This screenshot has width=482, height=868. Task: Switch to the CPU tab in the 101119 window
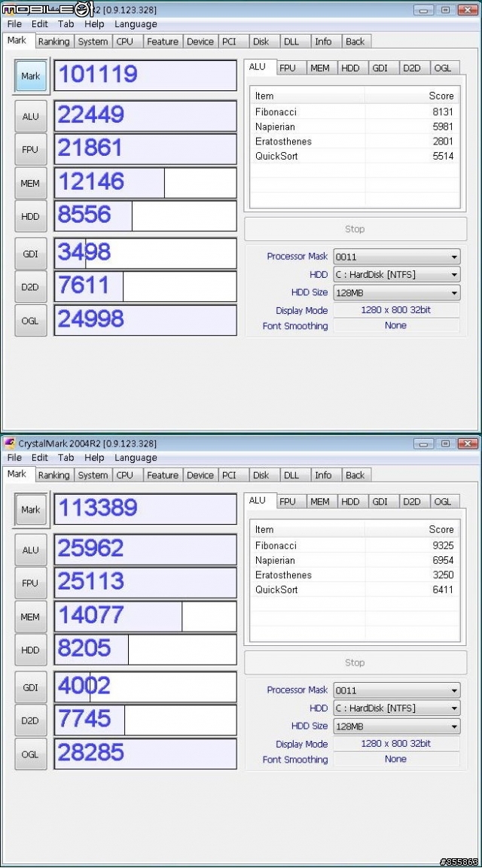click(x=125, y=41)
